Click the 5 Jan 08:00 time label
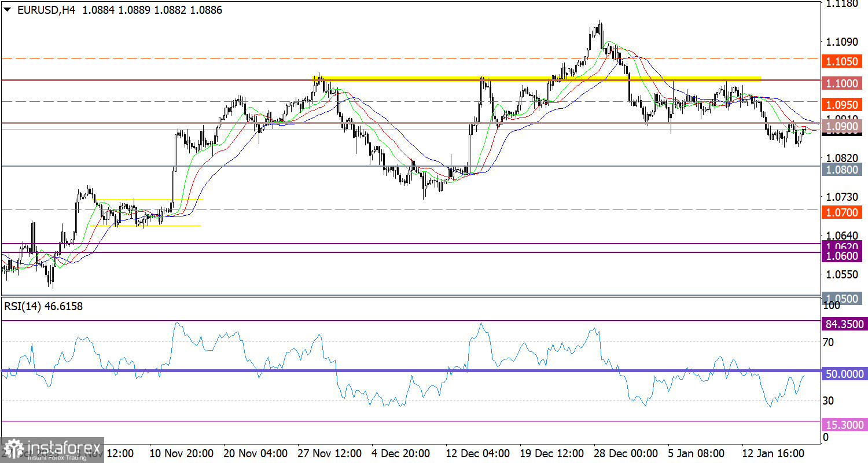This screenshot has width=868, height=463. tap(696, 453)
